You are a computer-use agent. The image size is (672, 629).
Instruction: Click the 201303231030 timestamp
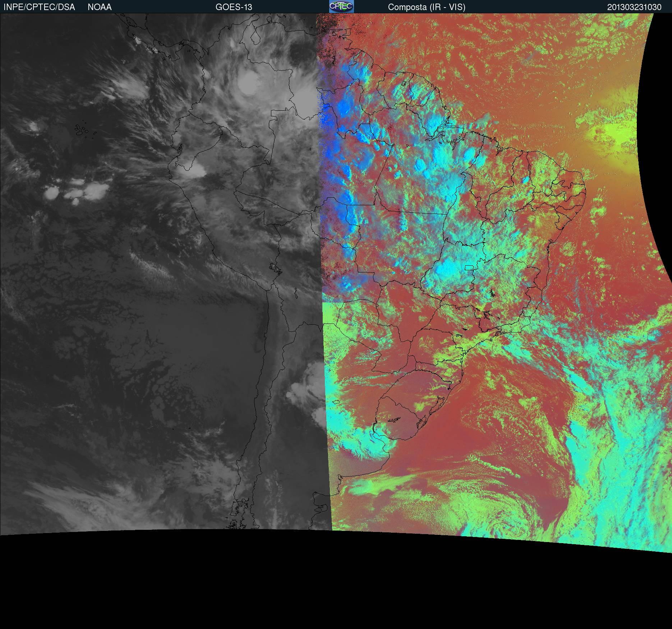click(634, 7)
